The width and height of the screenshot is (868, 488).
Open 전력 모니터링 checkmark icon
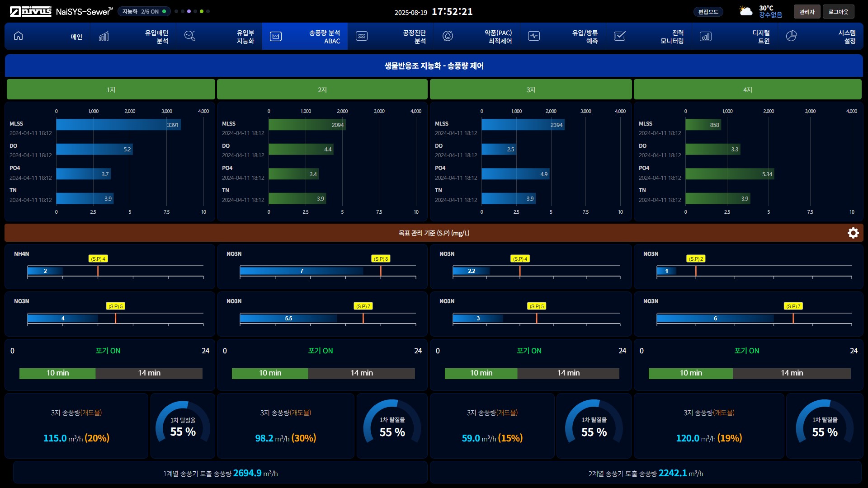(x=620, y=36)
